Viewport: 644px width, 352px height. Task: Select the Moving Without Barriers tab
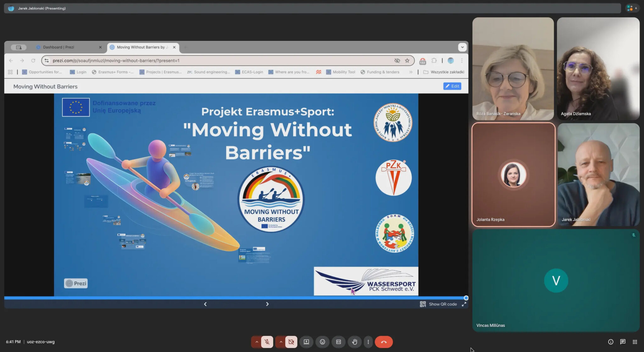point(141,47)
